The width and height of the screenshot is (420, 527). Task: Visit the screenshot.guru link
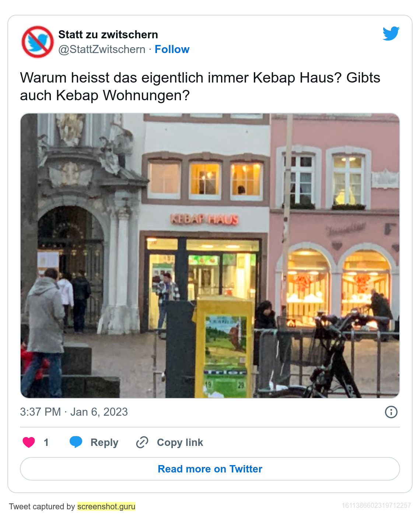pyautogui.click(x=106, y=506)
